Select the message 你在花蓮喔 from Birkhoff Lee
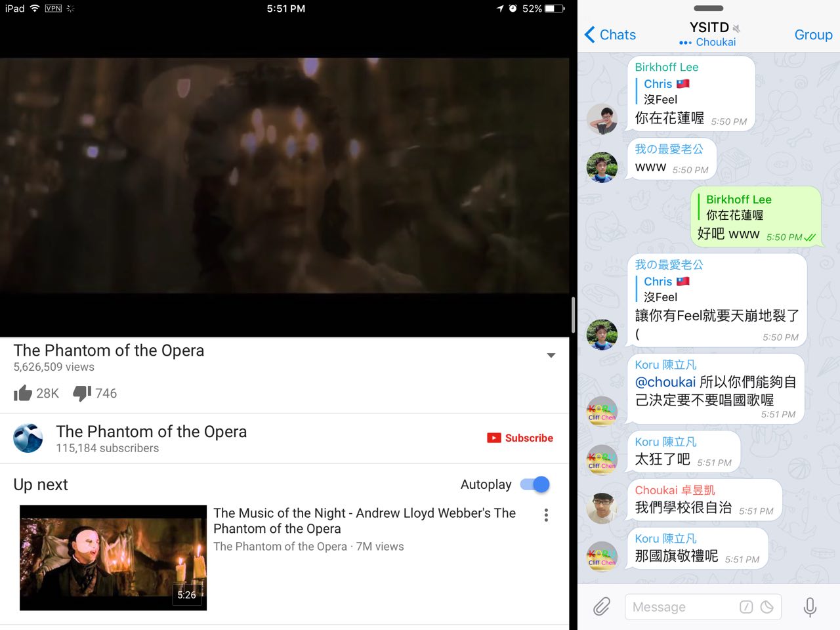The height and width of the screenshot is (630, 840). (669, 118)
